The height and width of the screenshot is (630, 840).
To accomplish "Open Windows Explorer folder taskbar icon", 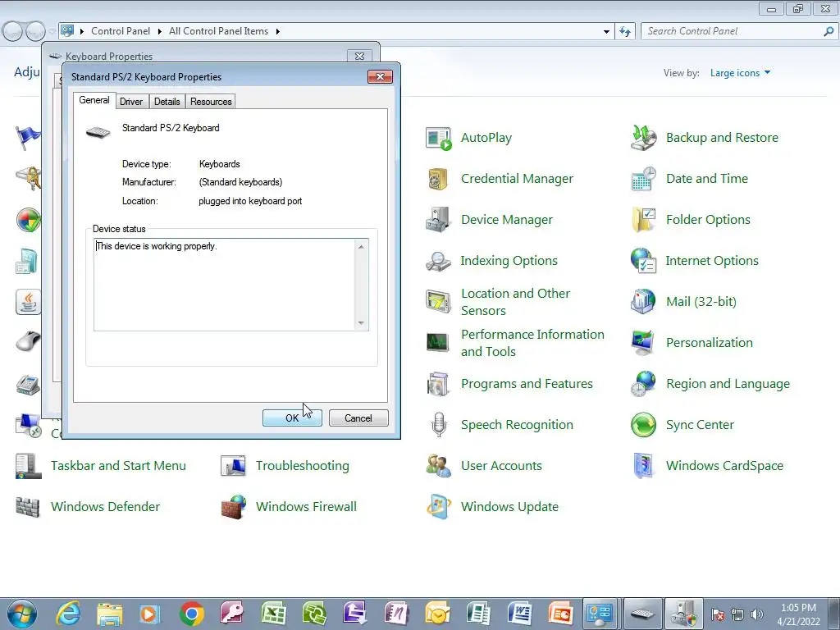I will click(x=110, y=614).
